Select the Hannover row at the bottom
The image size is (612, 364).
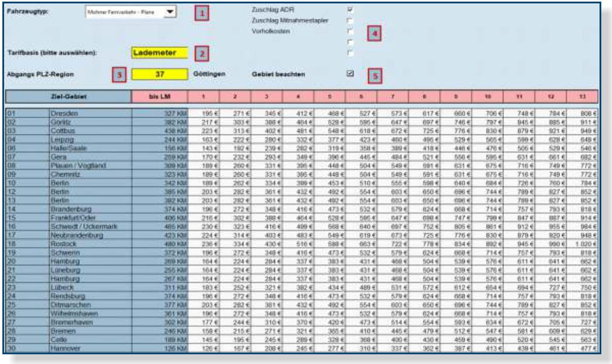point(65,348)
